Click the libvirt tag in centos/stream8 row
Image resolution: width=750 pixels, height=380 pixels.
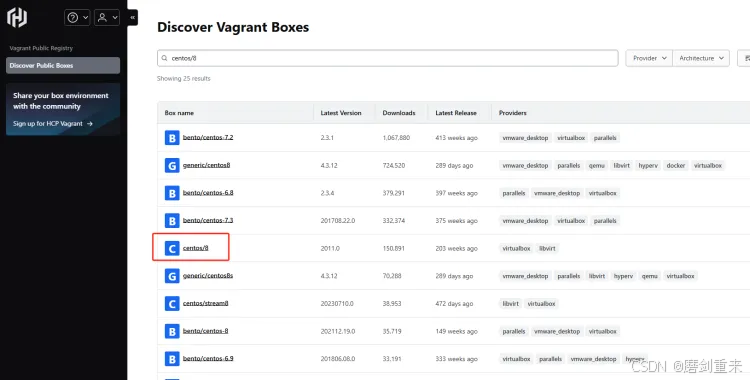511,303
